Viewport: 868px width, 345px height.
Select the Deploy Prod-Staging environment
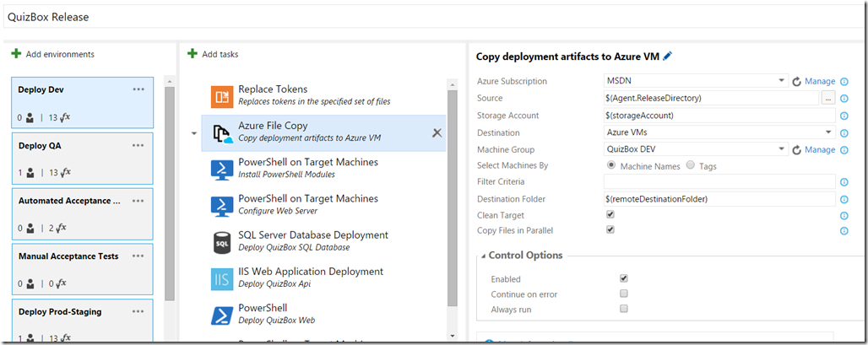point(82,321)
